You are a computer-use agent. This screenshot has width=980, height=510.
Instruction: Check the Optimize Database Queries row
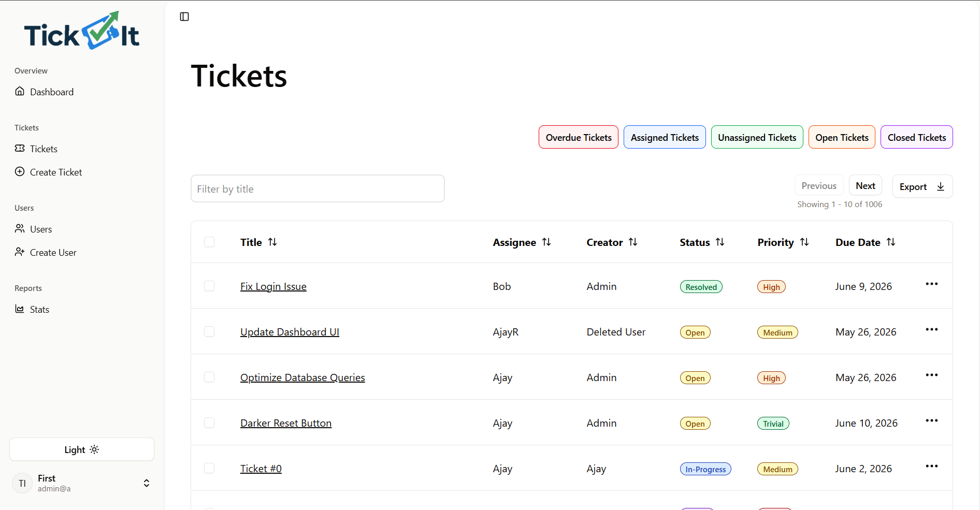[209, 377]
